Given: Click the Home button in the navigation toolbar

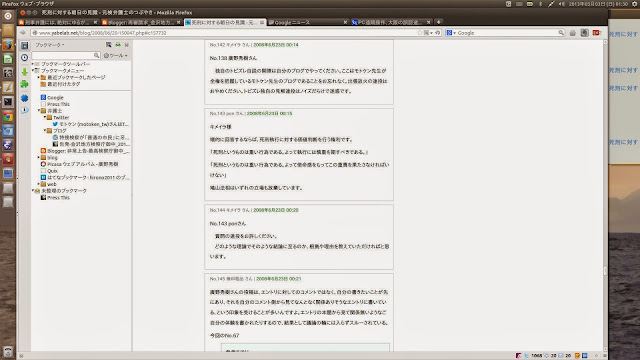Looking at the screenshot, I should 573,33.
